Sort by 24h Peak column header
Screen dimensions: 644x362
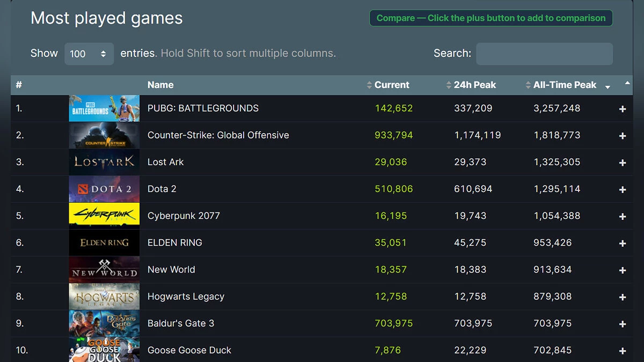[x=474, y=85]
